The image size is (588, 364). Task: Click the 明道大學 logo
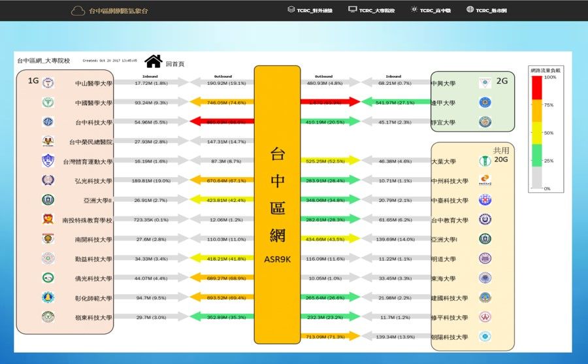[485, 258]
